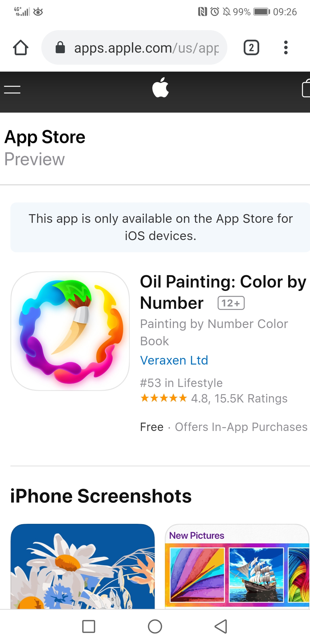Tap the apps.apple.com address bar
Screen dimensions: 310x644
click(134, 47)
